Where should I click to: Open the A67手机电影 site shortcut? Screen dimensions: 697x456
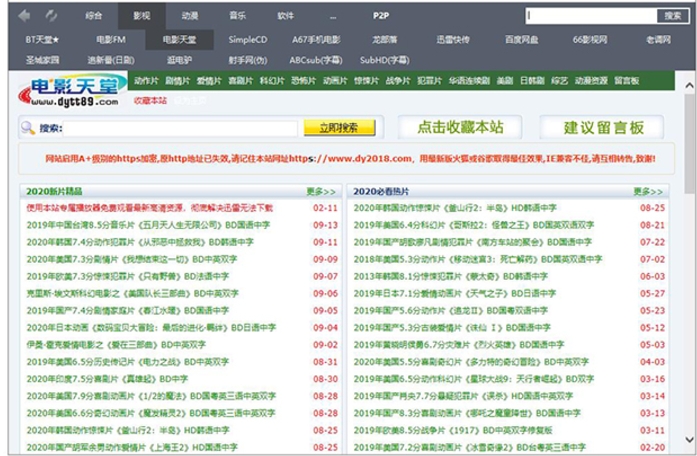coord(316,40)
